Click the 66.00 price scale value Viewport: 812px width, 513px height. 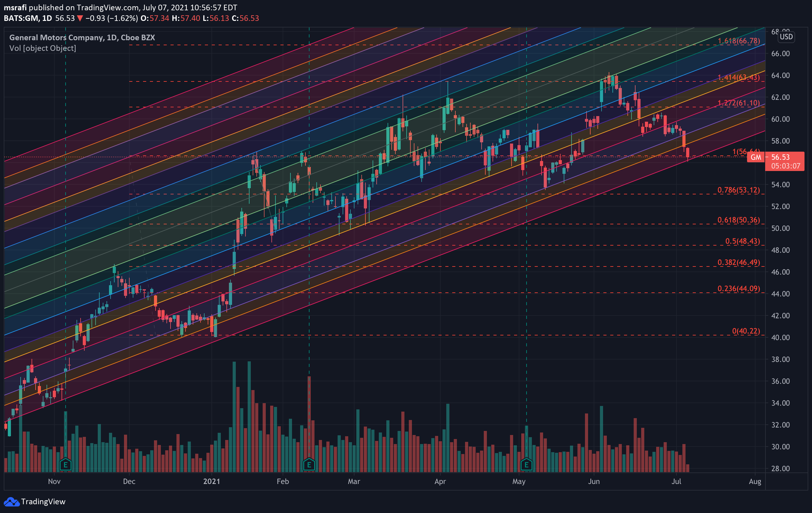[x=780, y=54]
